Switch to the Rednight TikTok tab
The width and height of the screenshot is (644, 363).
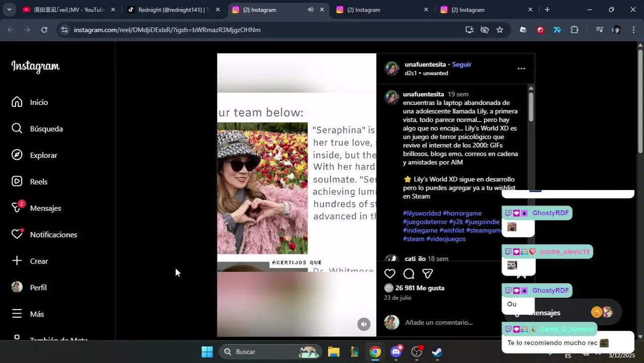[x=173, y=10]
